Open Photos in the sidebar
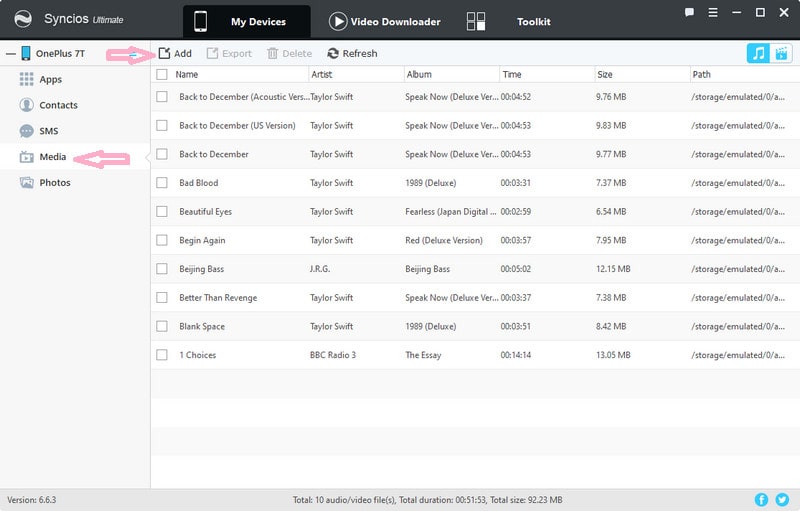 coord(55,183)
